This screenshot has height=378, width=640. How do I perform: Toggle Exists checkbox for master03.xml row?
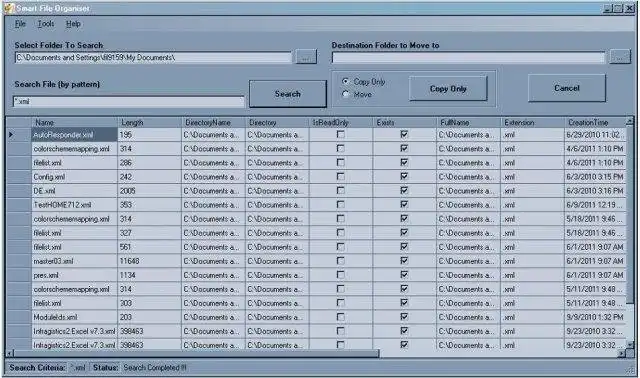[x=404, y=261]
